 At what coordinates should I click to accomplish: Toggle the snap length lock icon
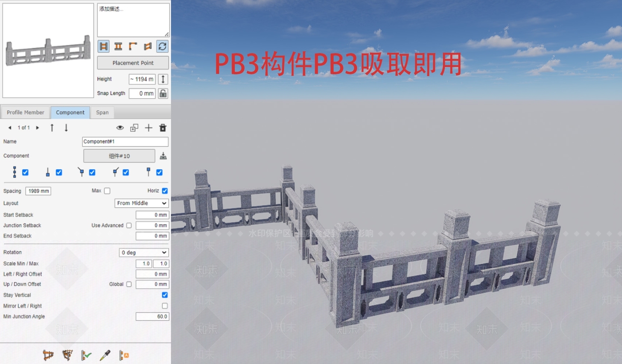click(x=163, y=93)
